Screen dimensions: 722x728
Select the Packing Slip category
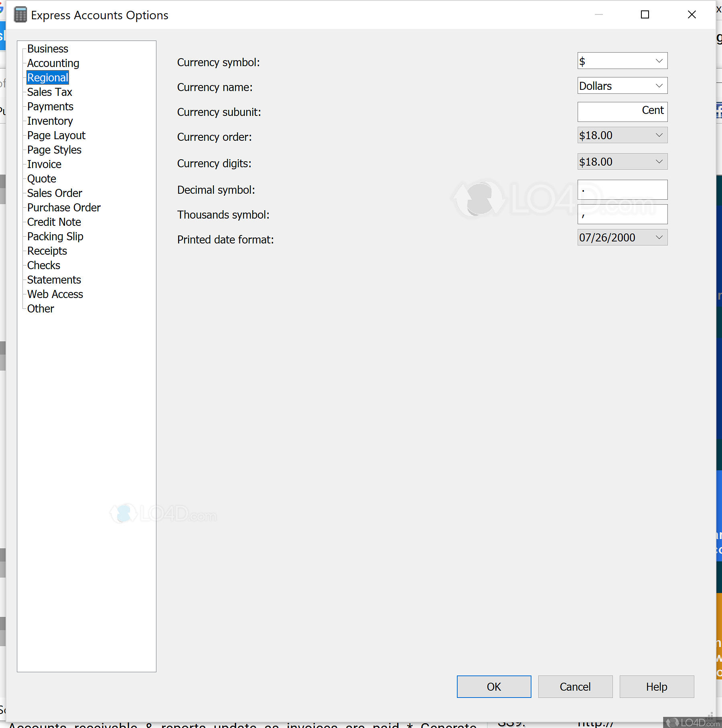[x=55, y=236]
